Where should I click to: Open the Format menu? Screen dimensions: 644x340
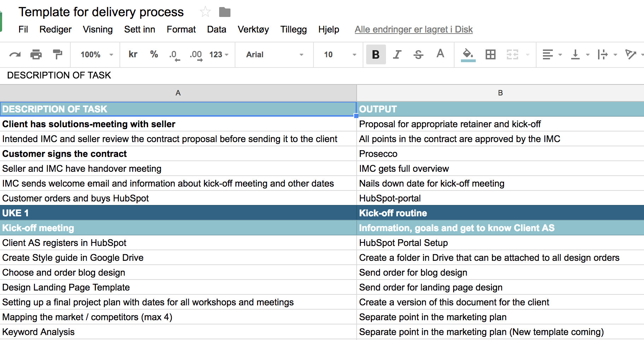[x=181, y=29]
